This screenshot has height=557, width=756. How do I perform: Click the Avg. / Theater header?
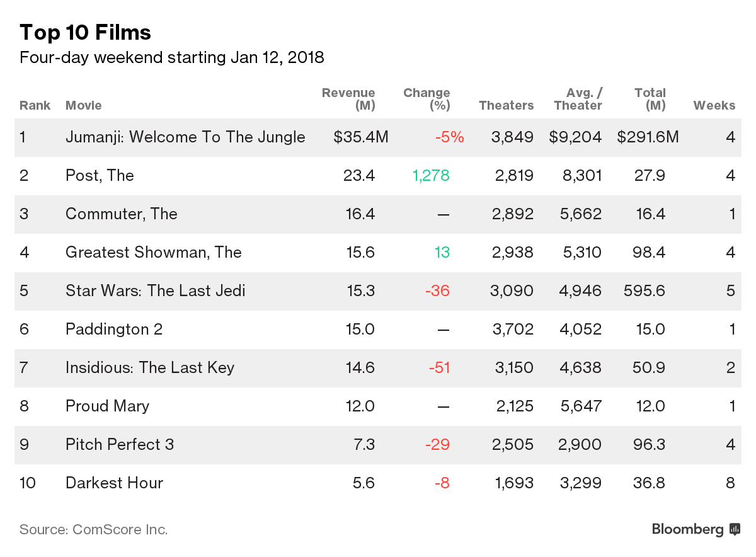578,99
